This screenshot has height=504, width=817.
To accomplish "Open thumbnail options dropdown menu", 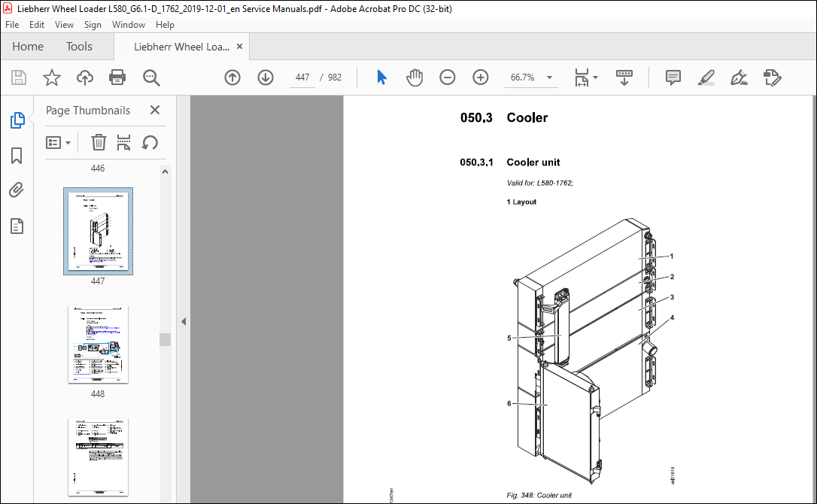I will coord(58,142).
